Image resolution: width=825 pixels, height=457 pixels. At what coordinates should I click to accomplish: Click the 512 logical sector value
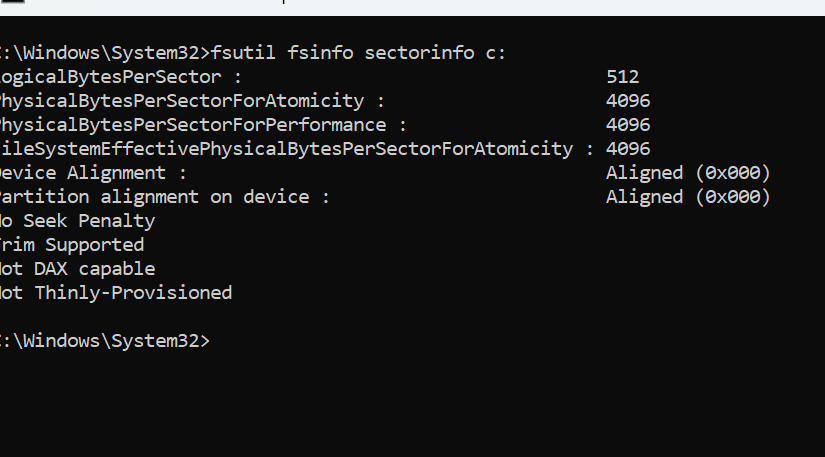point(622,77)
